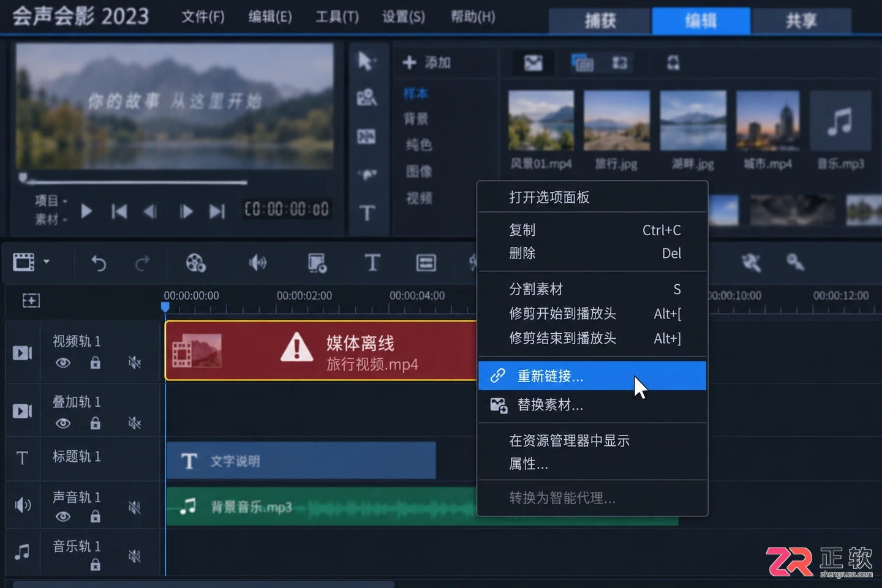The width and height of the screenshot is (882, 588).
Task: Open the Title (T) library icon
Action: pyautogui.click(x=367, y=213)
